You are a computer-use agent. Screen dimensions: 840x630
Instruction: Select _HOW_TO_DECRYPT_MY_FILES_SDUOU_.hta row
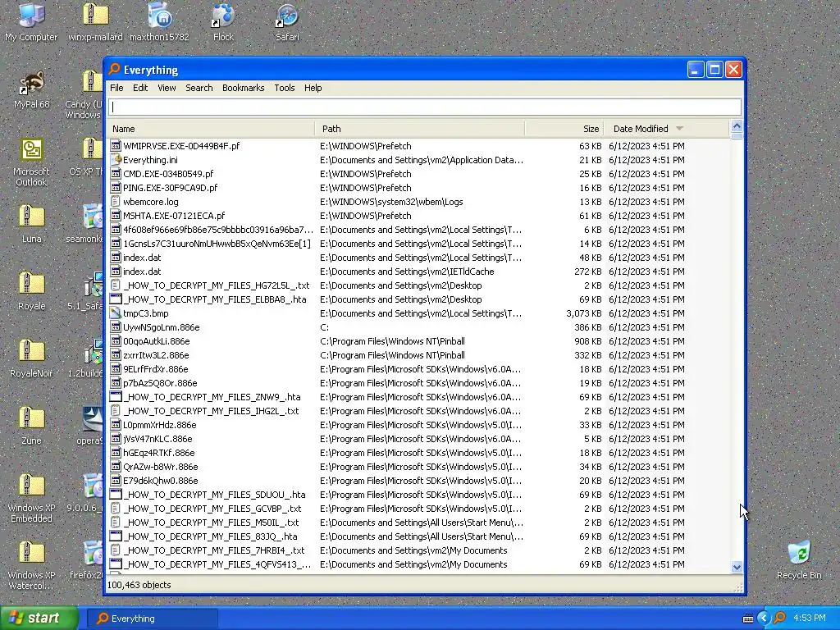point(419,495)
